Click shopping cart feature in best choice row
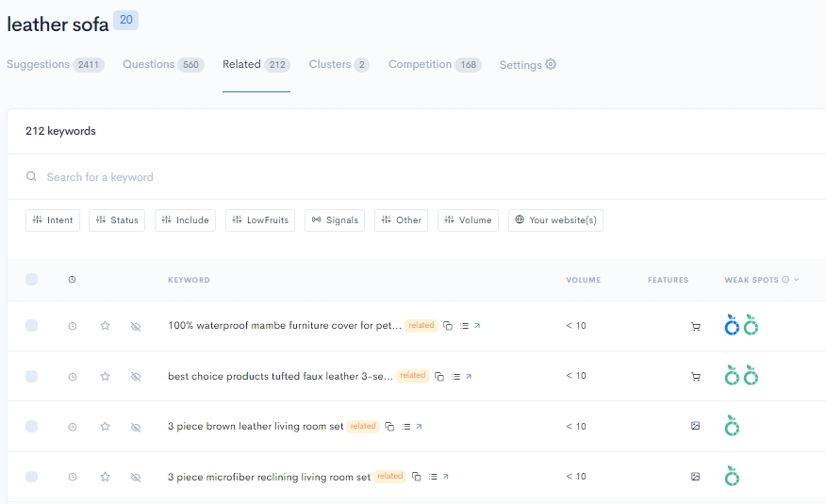 coord(695,376)
